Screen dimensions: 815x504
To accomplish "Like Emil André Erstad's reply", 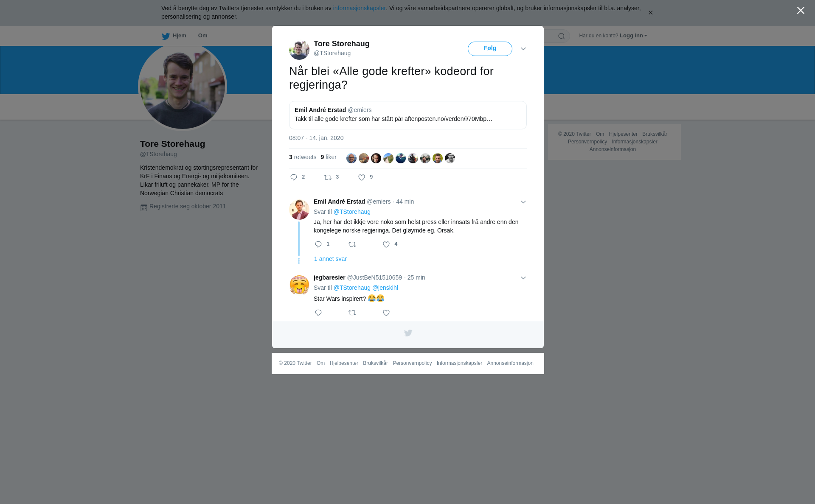I will click(386, 244).
